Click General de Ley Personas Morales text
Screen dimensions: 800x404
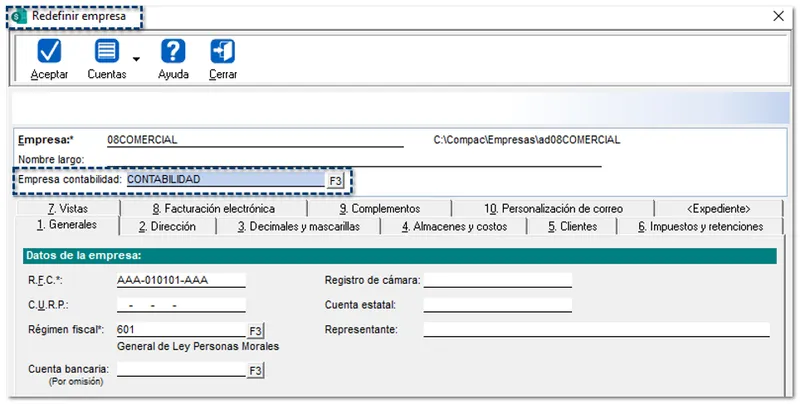point(198,346)
